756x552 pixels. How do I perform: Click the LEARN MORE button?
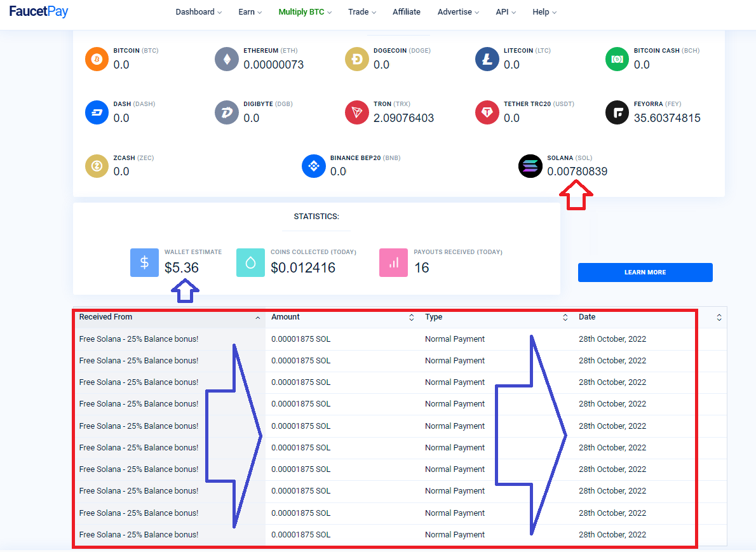coord(645,273)
